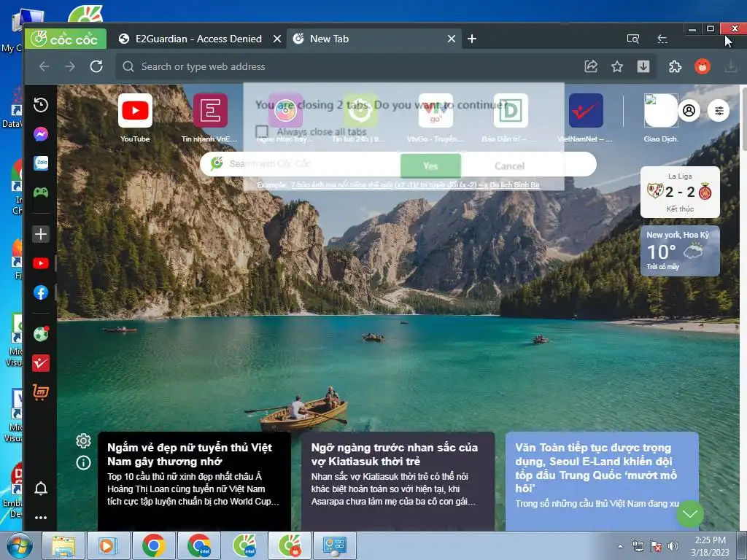Open the VietnamNet speed dial tile
This screenshot has width=747, height=560.
586,118
